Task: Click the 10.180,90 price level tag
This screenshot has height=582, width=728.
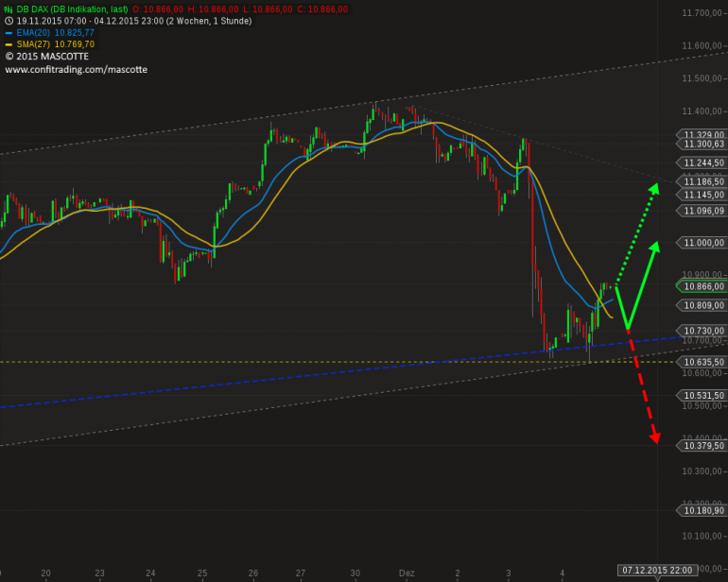Action: [702, 510]
